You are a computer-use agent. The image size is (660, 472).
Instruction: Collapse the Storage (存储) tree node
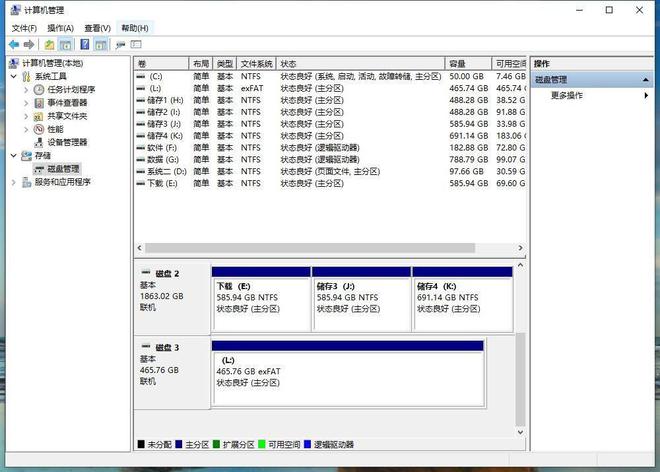click(14, 156)
